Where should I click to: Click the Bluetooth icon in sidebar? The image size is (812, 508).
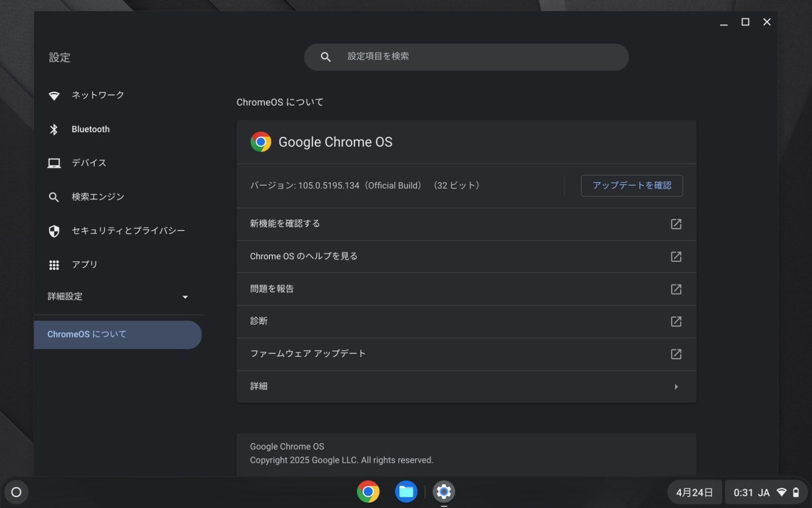(54, 130)
